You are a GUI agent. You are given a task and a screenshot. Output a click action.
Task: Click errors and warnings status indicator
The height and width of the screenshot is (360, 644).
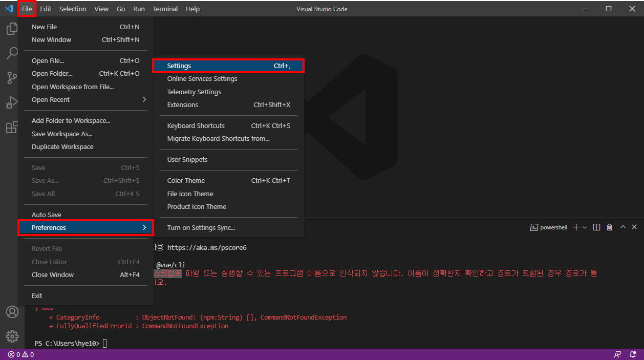click(21, 354)
